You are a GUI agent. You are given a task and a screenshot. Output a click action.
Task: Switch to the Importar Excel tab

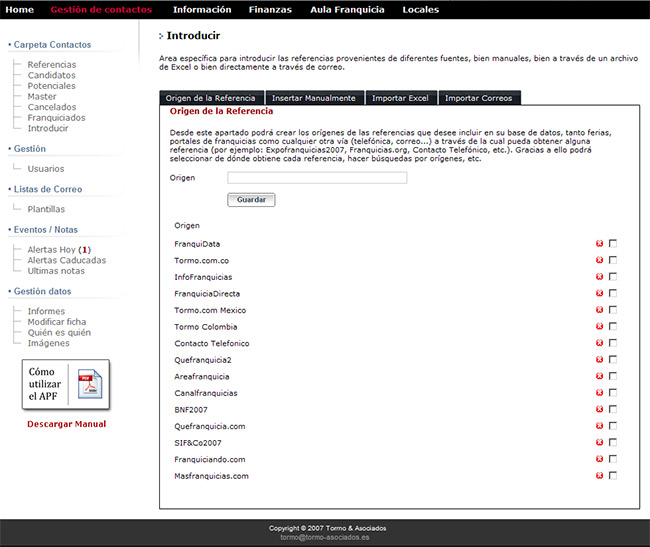click(x=400, y=98)
